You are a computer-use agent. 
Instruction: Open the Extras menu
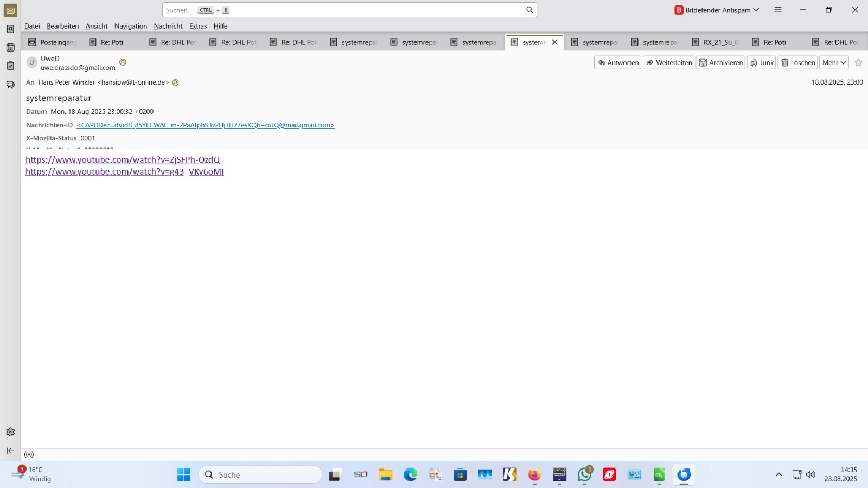tap(198, 26)
